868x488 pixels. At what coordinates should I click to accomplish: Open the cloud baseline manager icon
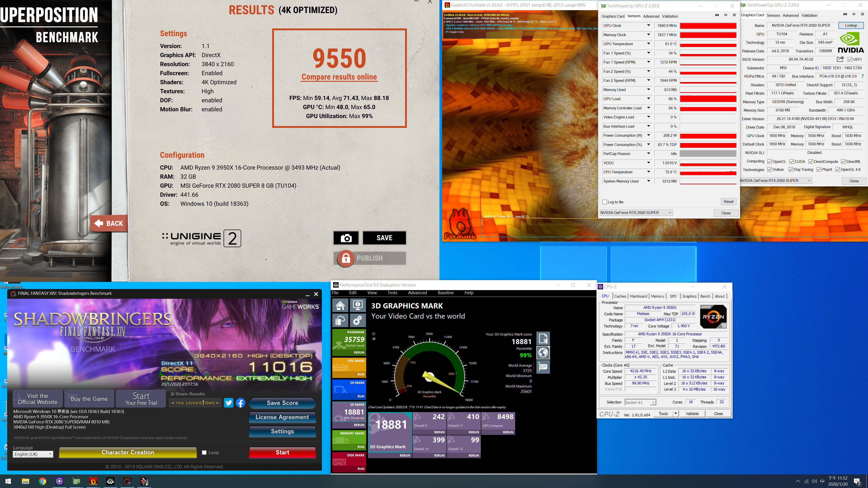[340, 320]
